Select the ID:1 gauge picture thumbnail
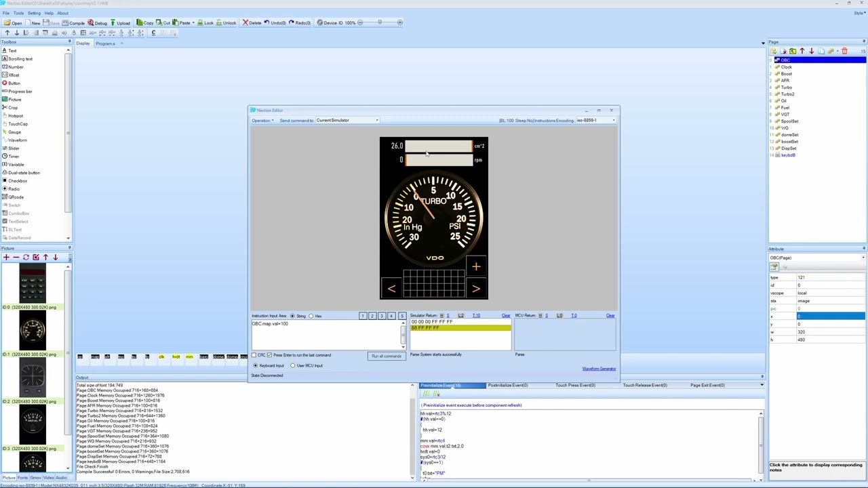 pyautogui.click(x=33, y=331)
